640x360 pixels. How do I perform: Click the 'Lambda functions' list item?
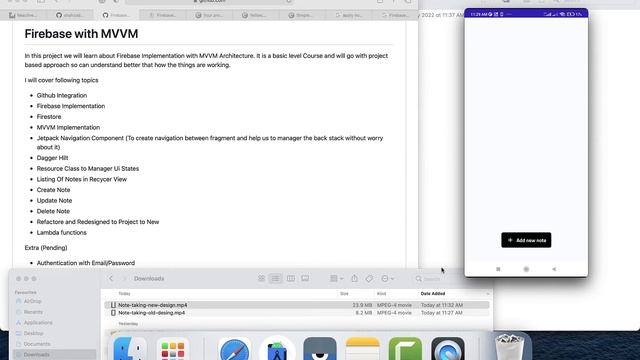click(62, 232)
